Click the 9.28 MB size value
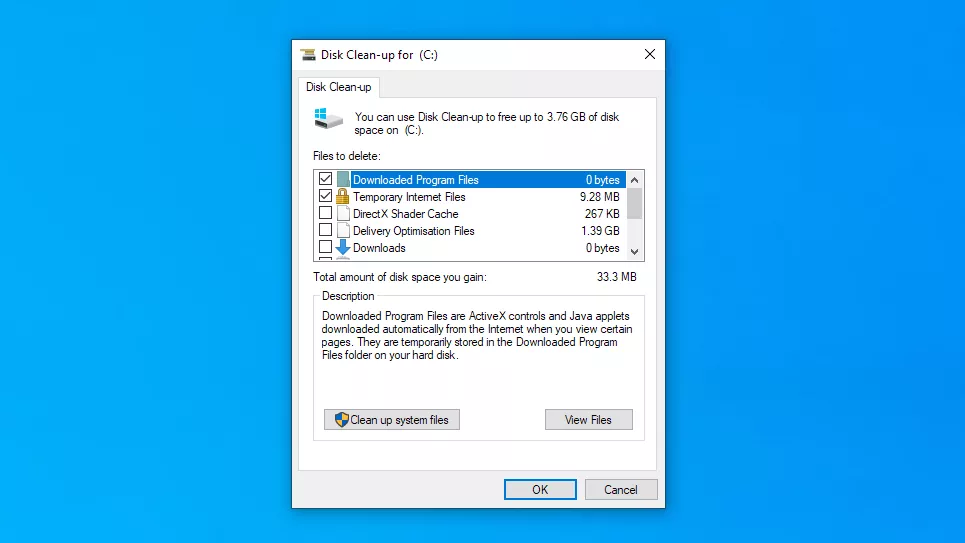 coord(599,197)
